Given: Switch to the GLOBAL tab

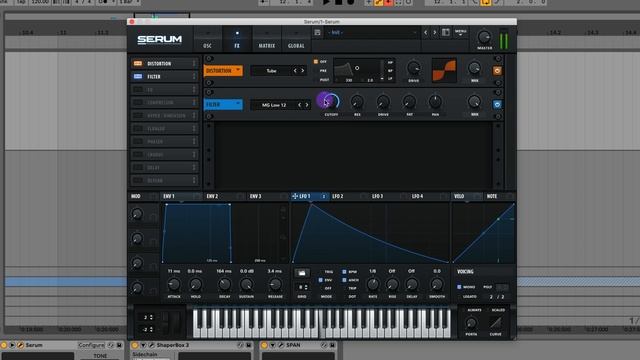Looking at the screenshot, I should pyautogui.click(x=296, y=39).
